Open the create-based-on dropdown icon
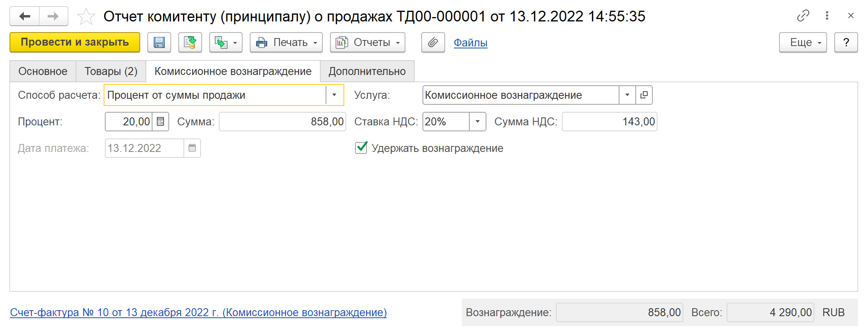Screen dimensions: 868x334 tap(226, 42)
